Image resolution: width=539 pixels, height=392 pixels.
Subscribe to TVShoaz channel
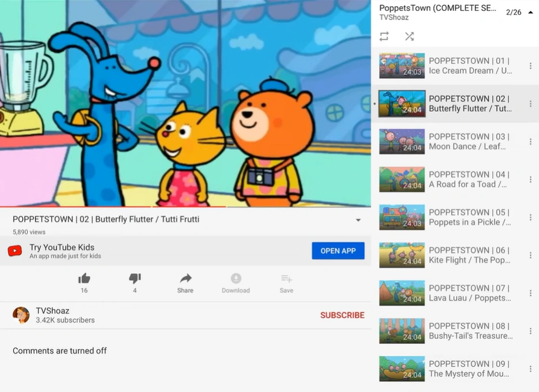[x=342, y=315]
